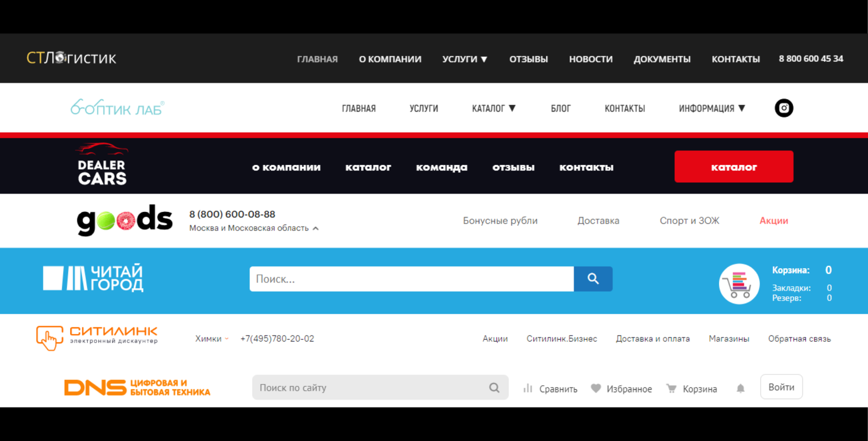Open Доставка и оплата link
Viewport: 868px width, 441px height.
(653, 339)
